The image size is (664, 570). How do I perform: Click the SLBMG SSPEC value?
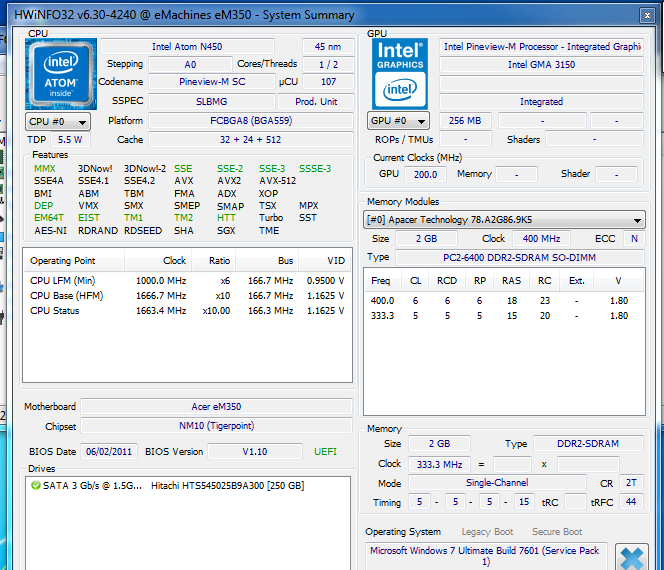tap(212, 102)
